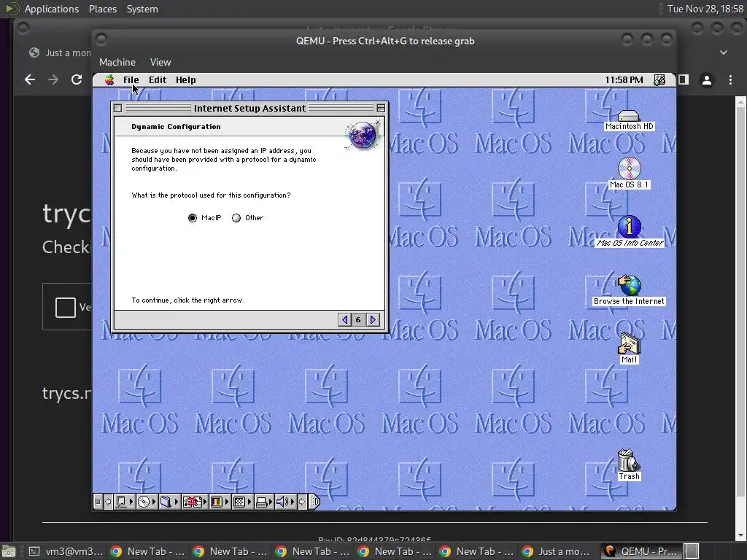The image size is (747, 560).
Task: Select the MacIP radio button
Action: click(x=193, y=218)
